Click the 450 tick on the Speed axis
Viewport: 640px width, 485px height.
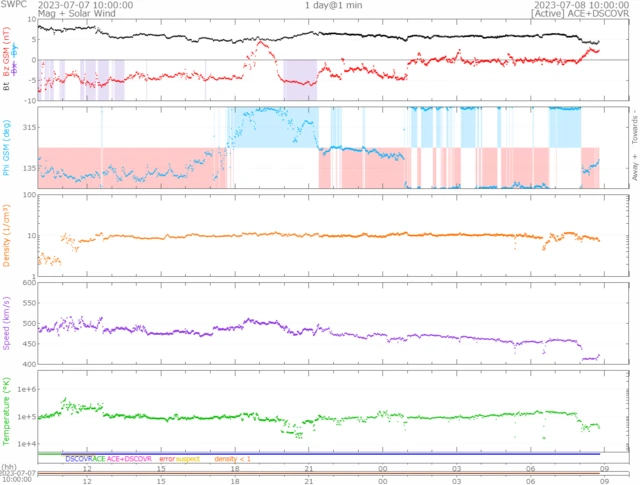point(29,344)
